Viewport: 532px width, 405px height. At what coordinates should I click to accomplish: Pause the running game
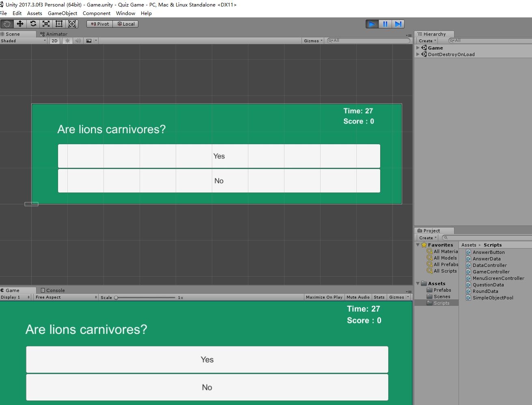(x=385, y=24)
